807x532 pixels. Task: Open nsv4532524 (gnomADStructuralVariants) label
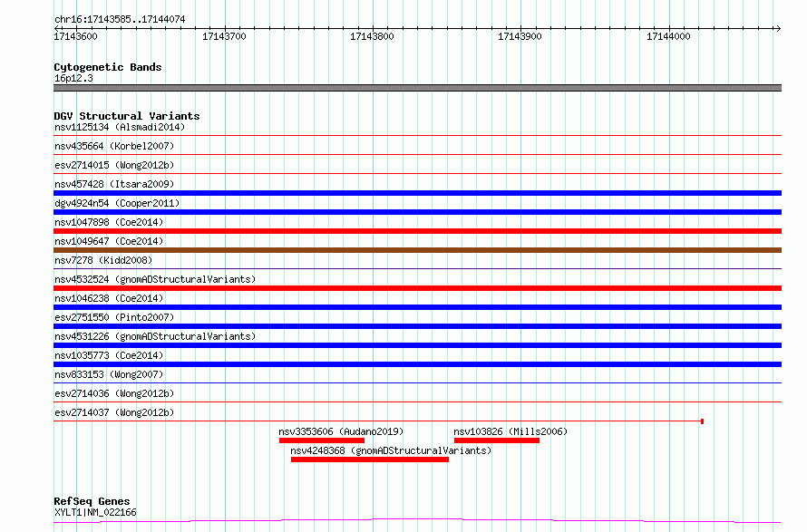coord(155,279)
